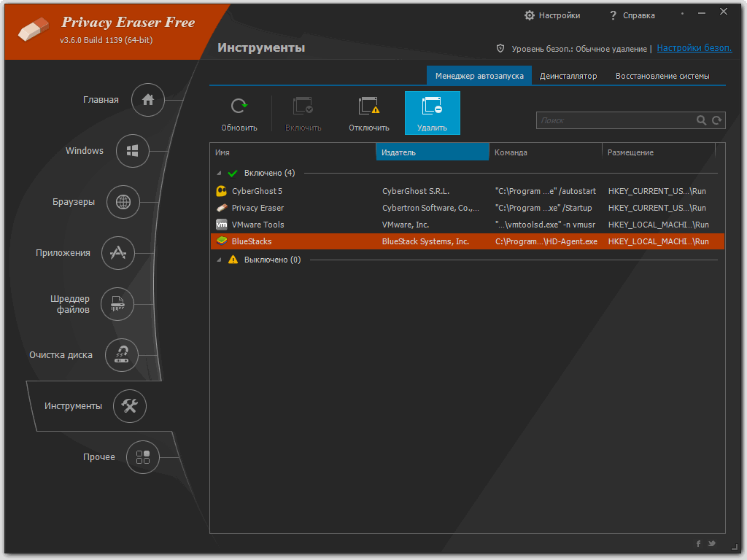Viewport: 747px width, 560px height.
Task: Click the Удалить delete toolbar button
Action: 432,113
